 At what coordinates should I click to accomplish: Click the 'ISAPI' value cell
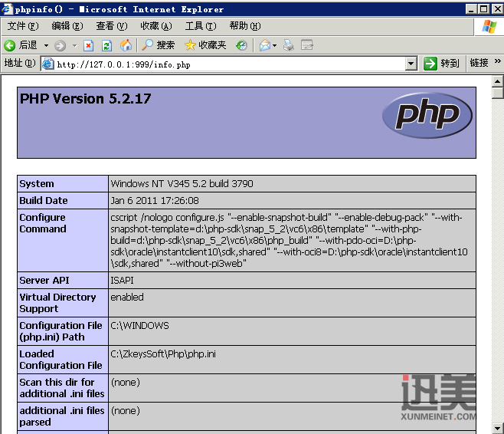coord(292,281)
